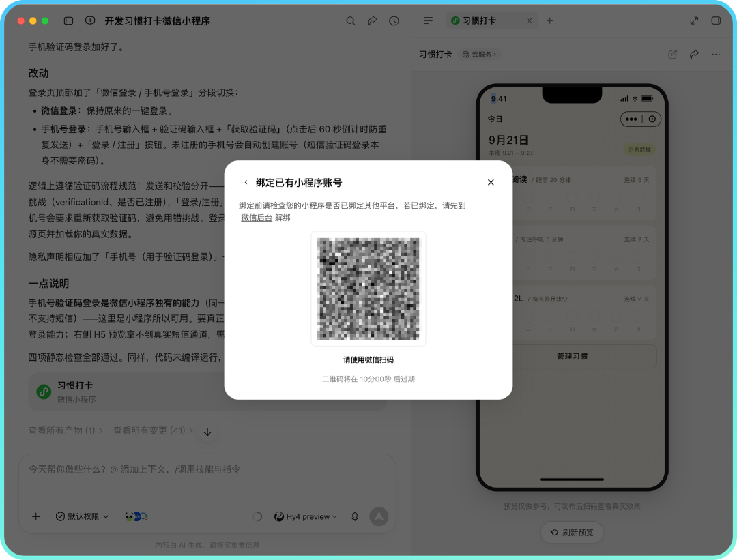Click the 刷新预览 button
The width and height of the screenshot is (737, 560).
tap(572, 532)
